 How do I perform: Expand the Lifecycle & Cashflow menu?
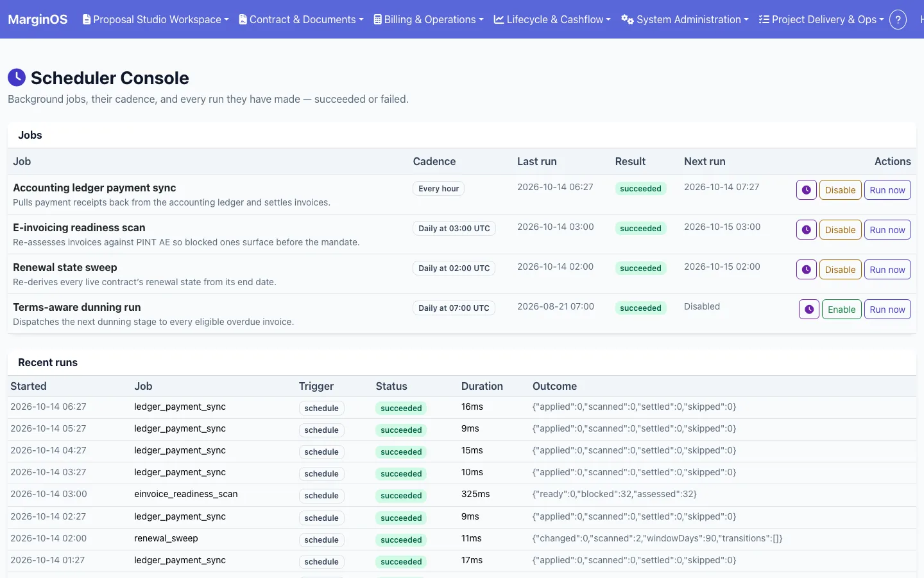[x=552, y=19]
